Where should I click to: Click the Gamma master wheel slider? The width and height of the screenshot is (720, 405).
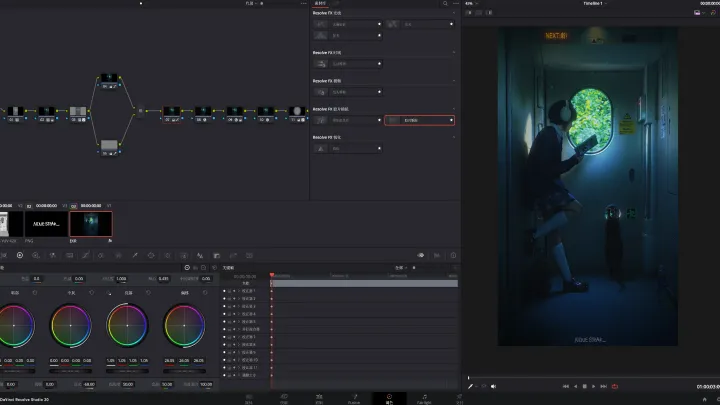coord(70,371)
